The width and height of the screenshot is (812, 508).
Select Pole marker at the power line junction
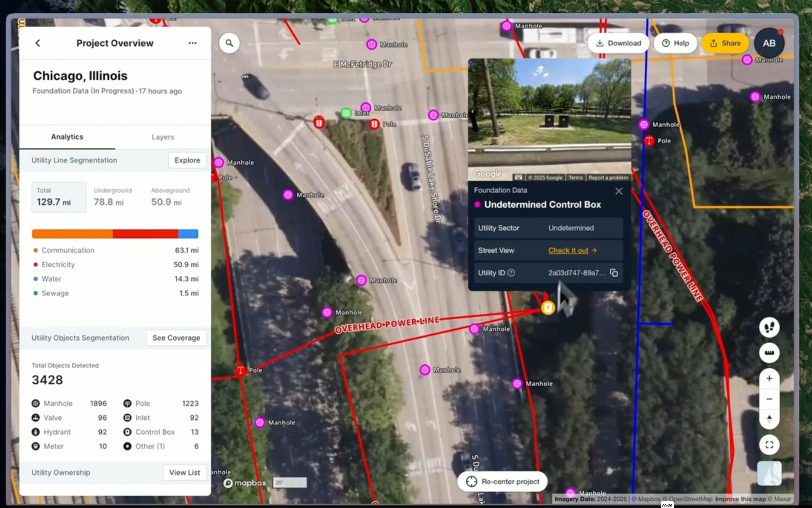click(x=241, y=370)
